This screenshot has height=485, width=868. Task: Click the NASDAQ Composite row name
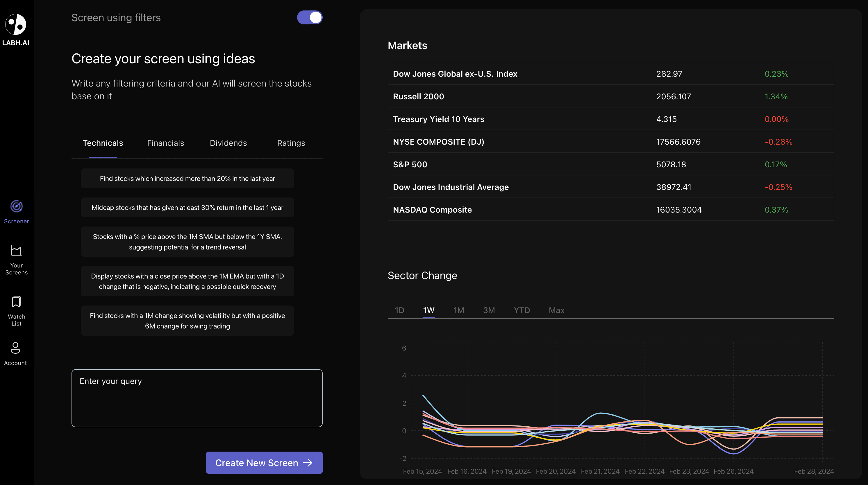point(432,210)
